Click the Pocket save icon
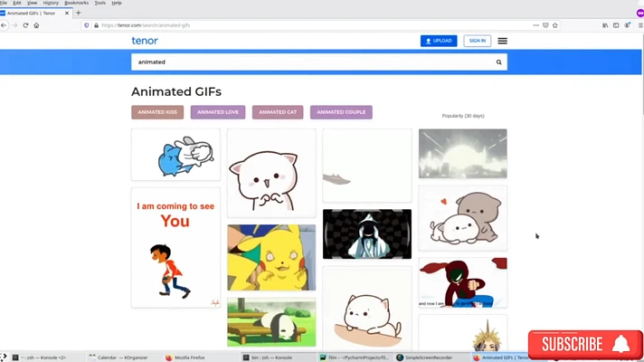The image size is (644, 362). (545, 25)
